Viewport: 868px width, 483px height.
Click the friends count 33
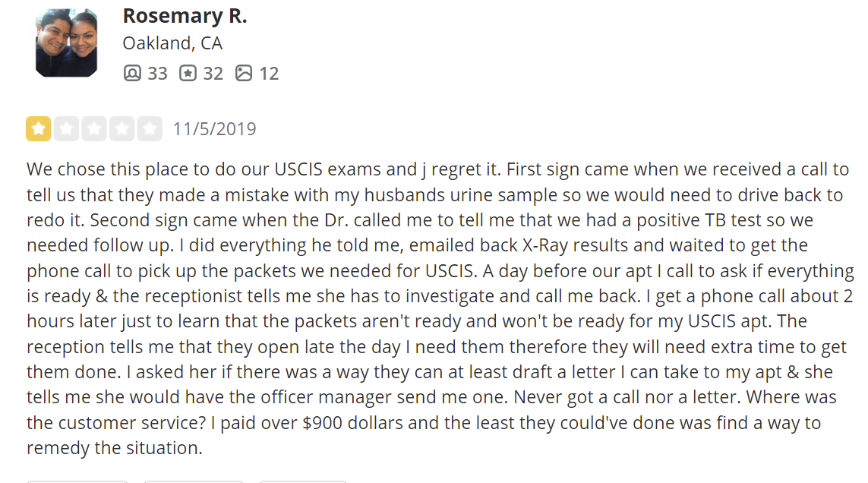[x=157, y=73]
